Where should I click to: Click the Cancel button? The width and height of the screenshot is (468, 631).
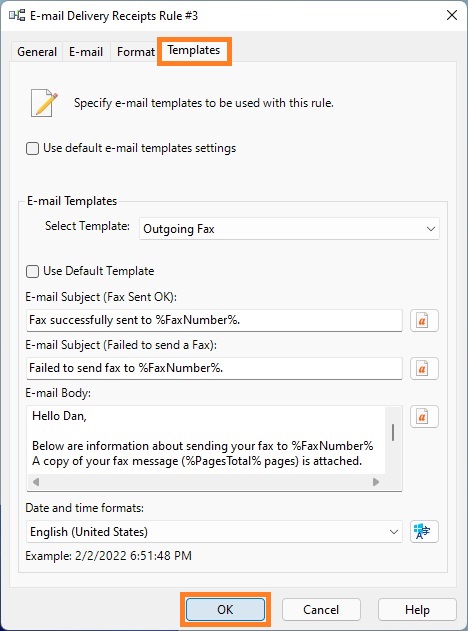click(x=321, y=610)
